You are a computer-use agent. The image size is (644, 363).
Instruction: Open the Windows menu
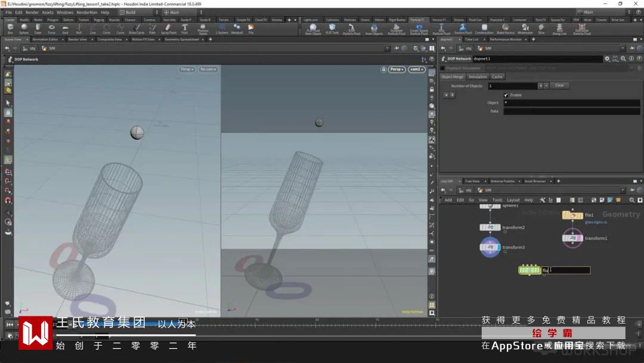tap(65, 13)
